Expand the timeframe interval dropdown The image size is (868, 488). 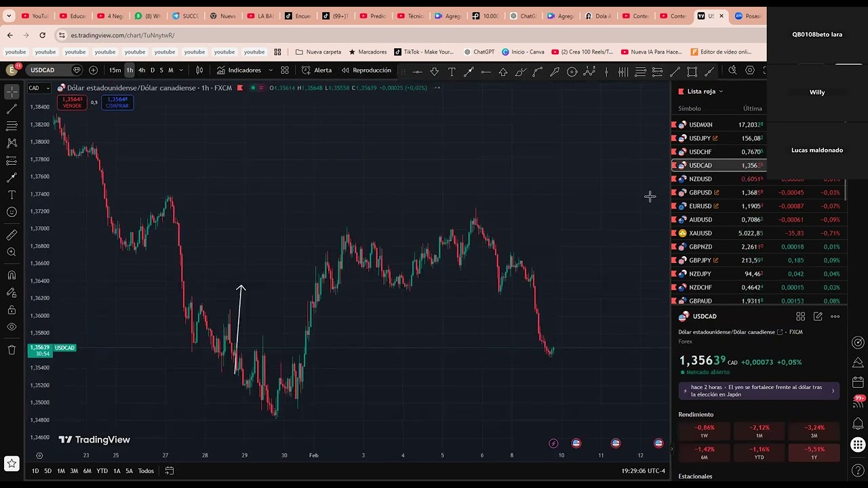click(x=181, y=70)
